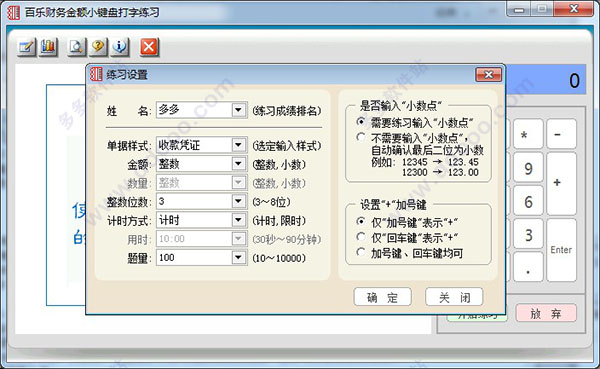Viewport: 600px width, 369px height.
Task: Click the 9 key on keypad
Action: pyautogui.click(x=528, y=167)
